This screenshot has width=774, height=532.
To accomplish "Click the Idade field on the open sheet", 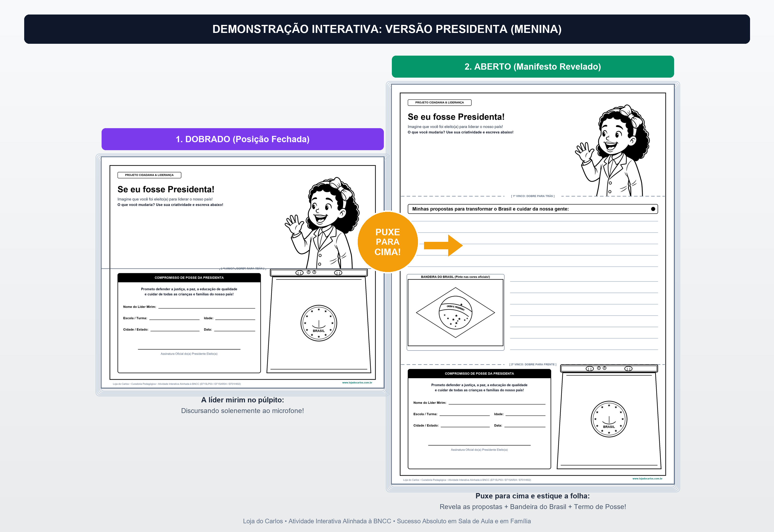I will pos(525,414).
